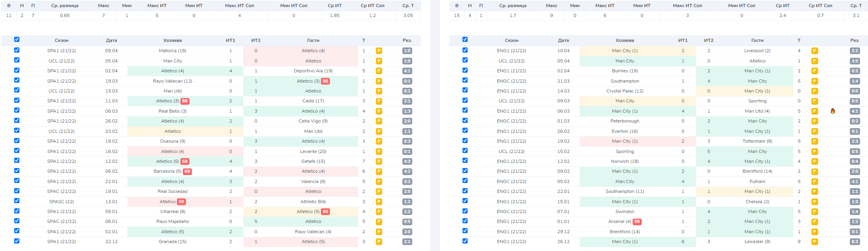Open the 4:1 result badge for Deportivo Ala match
The height and width of the screenshot is (251, 868).
(x=407, y=71)
